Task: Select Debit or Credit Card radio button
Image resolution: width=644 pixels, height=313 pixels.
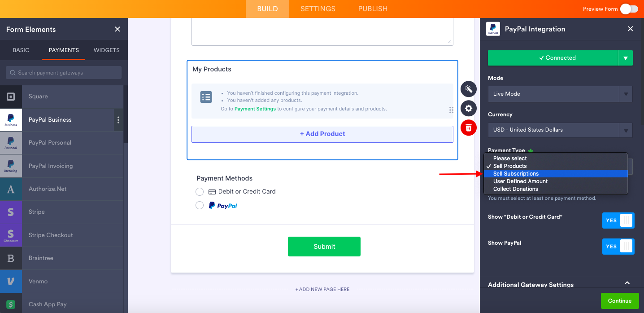Action: click(200, 192)
